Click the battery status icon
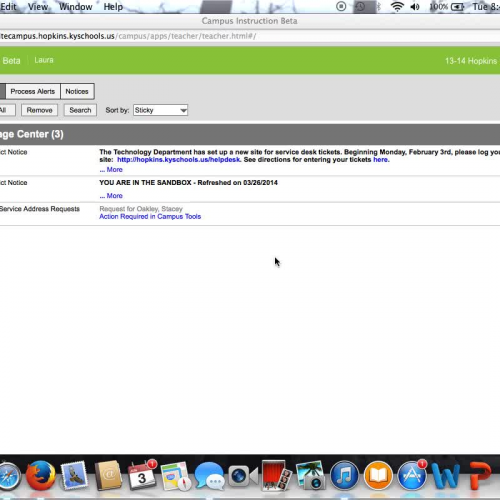This screenshot has width=500, height=500. [457, 7]
